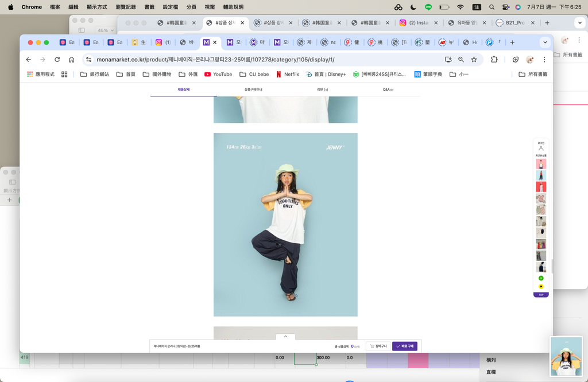Viewport: 588px width, 382px height.
Task: Open the Extensions puzzle icon
Action: click(x=494, y=60)
